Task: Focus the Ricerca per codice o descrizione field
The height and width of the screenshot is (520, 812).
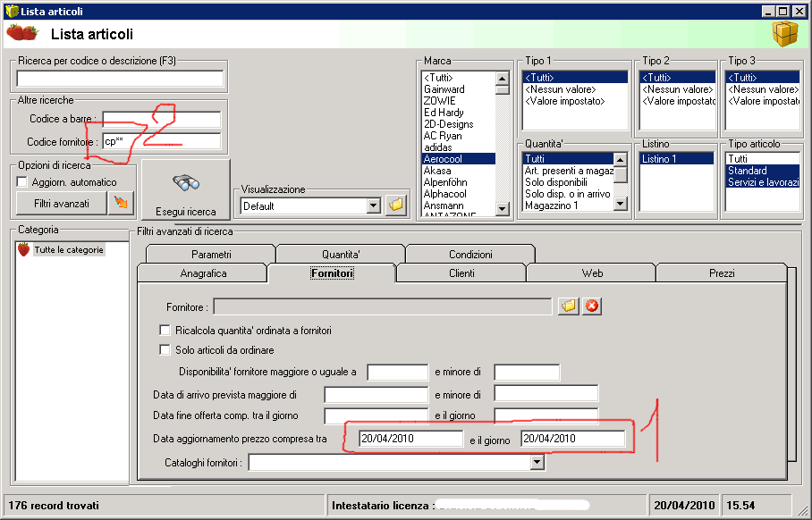Action: coord(120,79)
